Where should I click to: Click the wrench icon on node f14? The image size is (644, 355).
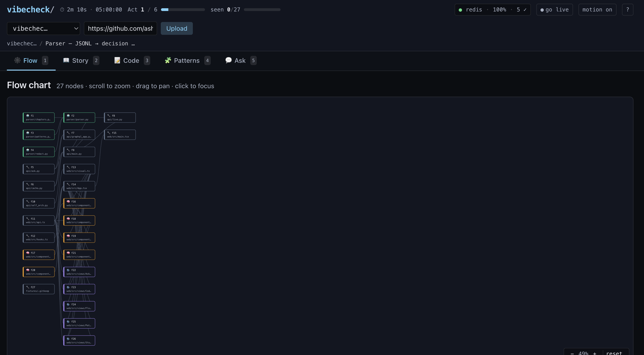(68, 184)
